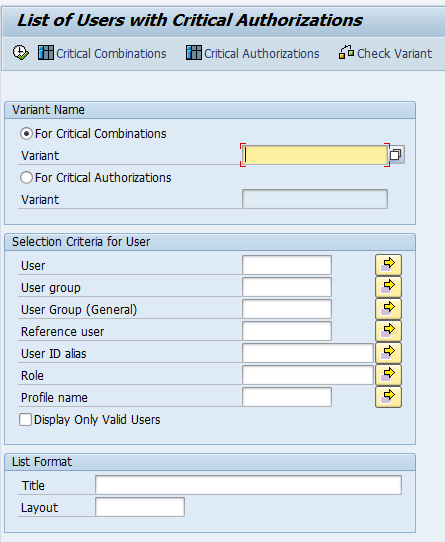Click the Execute clock icon

point(21,53)
